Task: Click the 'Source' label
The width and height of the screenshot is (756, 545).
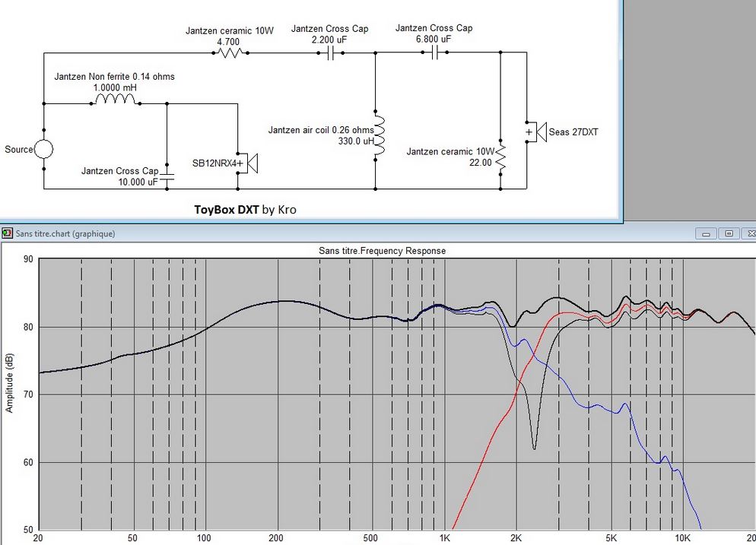Action: pos(18,150)
